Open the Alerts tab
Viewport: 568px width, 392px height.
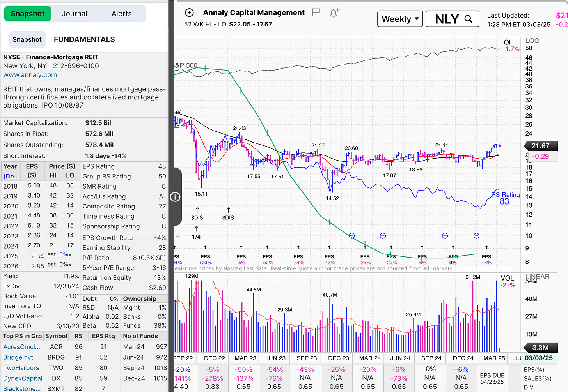coord(122,14)
